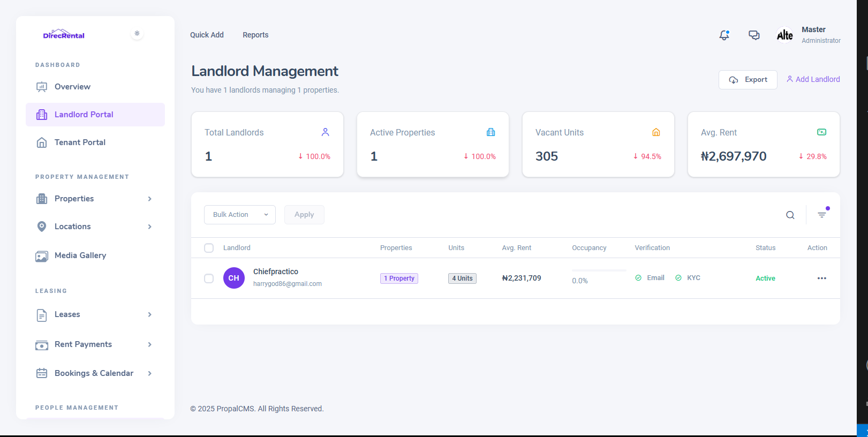Image resolution: width=868 pixels, height=437 pixels.
Task: Toggle the theme mode icon in sidebar
Action: point(137,34)
